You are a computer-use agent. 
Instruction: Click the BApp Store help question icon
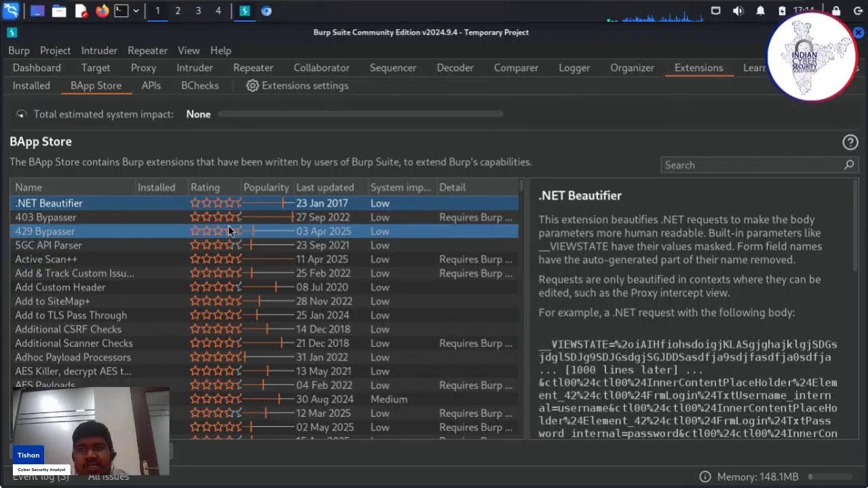pos(850,142)
